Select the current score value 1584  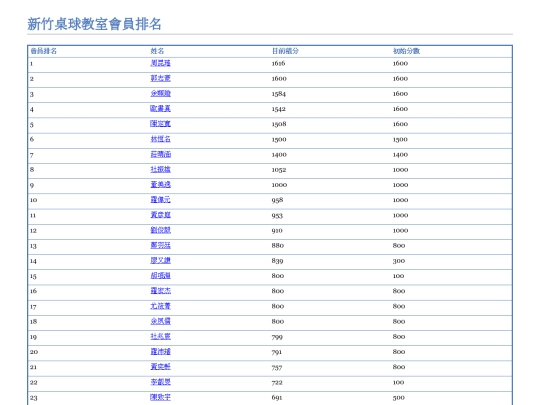(x=279, y=94)
